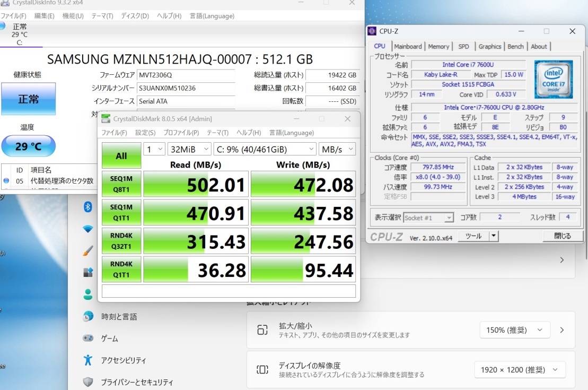Switch to the Mainboard tab in CPU-Z
588x390 pixels.
pyautogui.click(x=408, y=47)
